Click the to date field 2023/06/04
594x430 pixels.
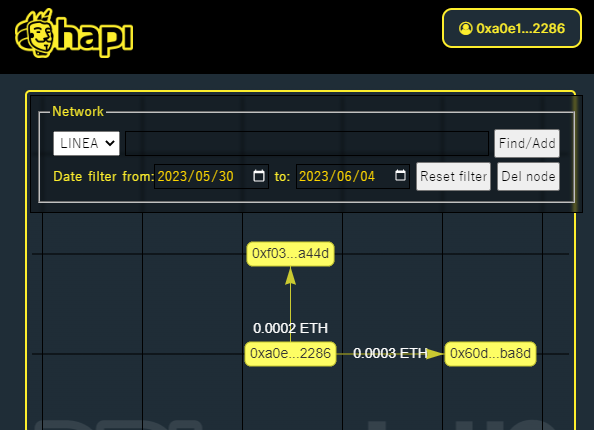coord(353,176)
